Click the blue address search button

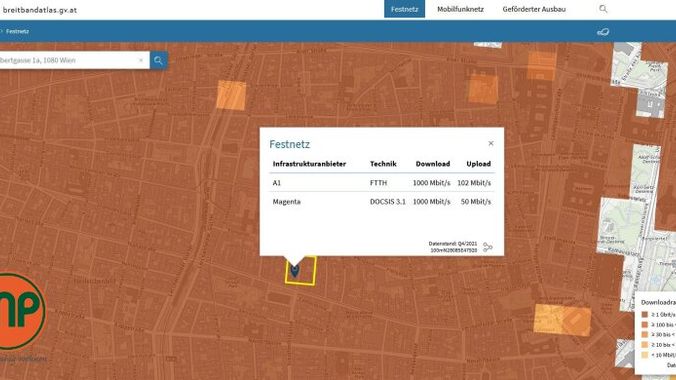point(159,60)
